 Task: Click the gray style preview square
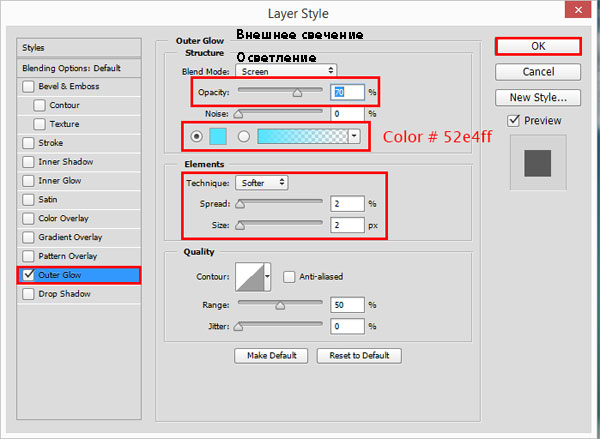pos(538,163)
